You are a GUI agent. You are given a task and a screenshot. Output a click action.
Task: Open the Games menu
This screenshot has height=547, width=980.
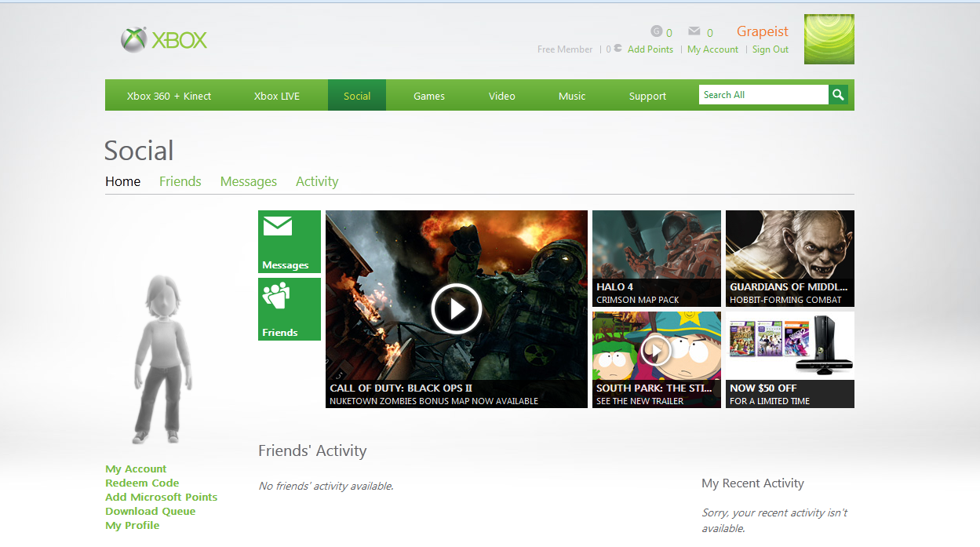429,96
